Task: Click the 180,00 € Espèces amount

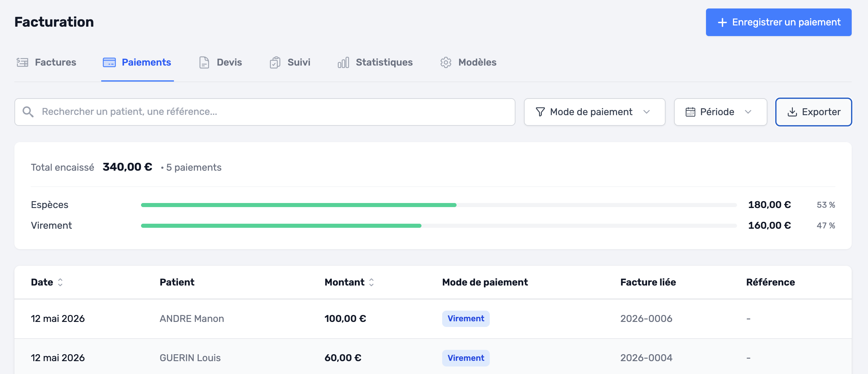Action: [x=769, y=205]
